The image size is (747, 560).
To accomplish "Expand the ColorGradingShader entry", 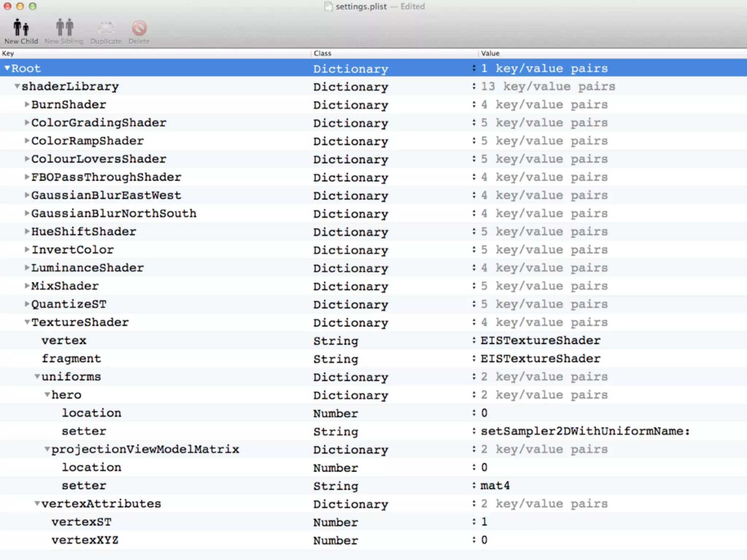I will pyautogui.click(x=27, y=122).
